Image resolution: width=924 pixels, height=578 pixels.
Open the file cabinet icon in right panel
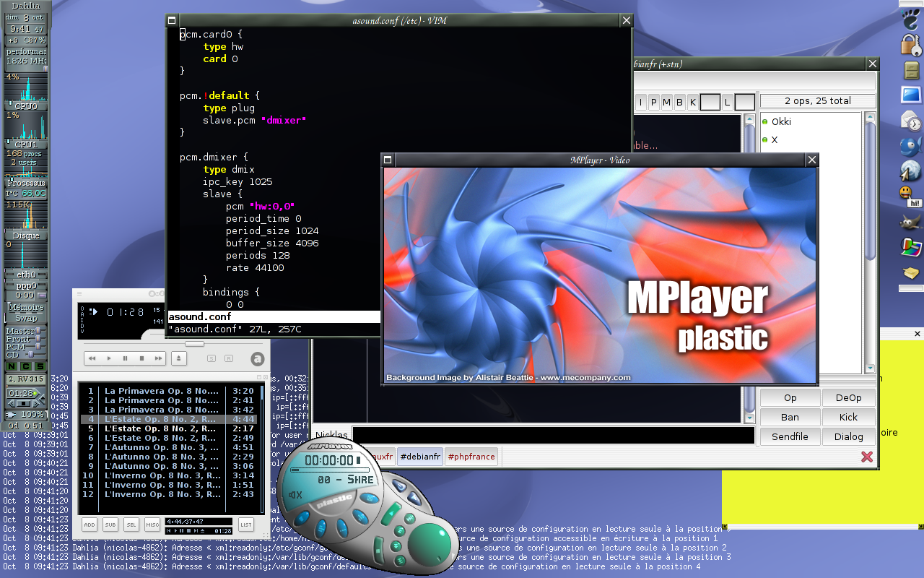(911, 71)
